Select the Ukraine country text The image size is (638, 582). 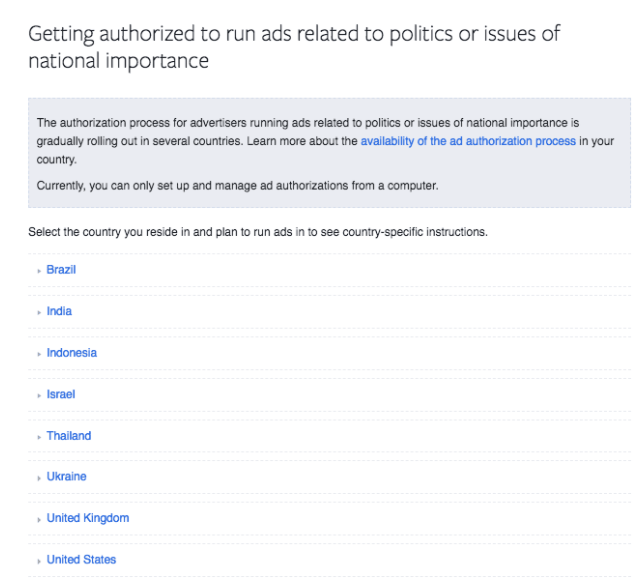(66, 477)
